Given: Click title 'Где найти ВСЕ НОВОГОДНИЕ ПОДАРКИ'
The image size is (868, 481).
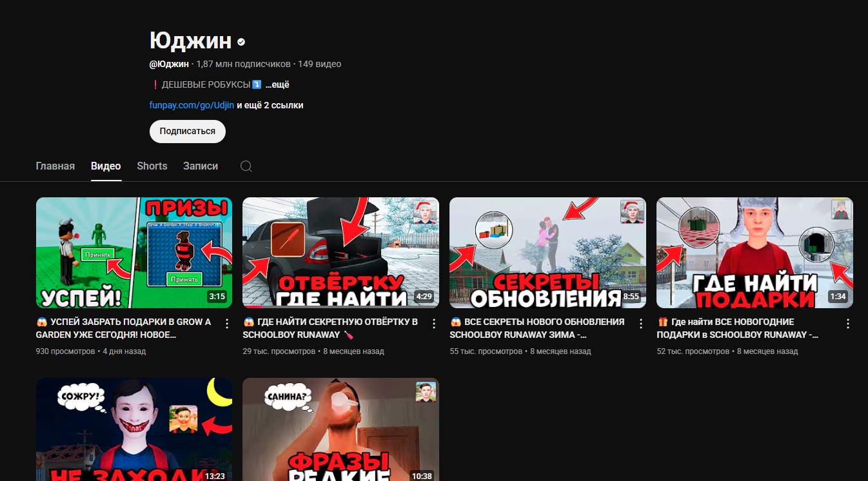Looking at the screenshot, I should [738, 328].
